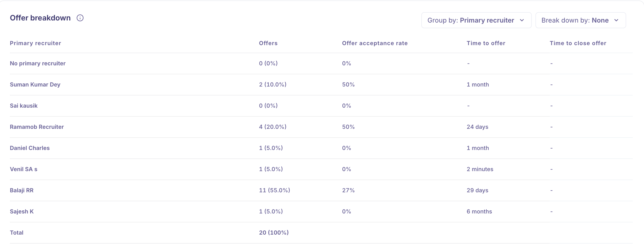Image resolution: width=644 pixels, height=244 pixels.
Task: Click Suman Kumar Dey's 2 (10.0%) offers
Action: (272, 85)
